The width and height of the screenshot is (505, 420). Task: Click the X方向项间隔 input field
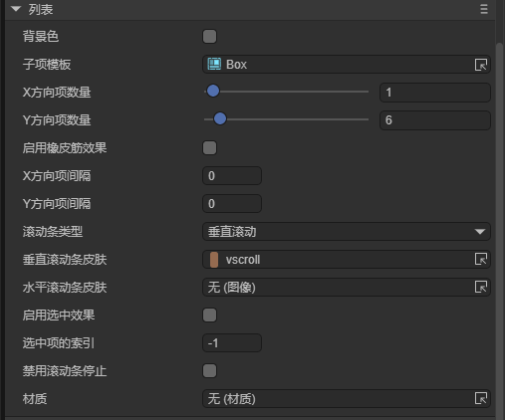pos(232,176)
